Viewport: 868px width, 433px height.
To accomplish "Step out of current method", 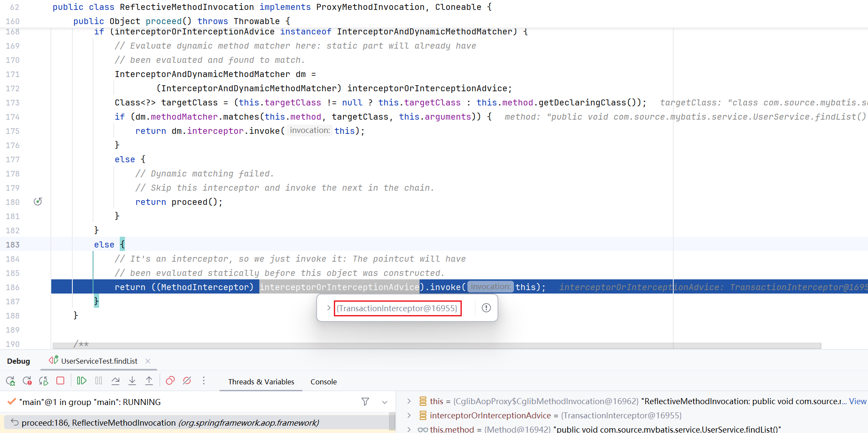I will point(149,381).
